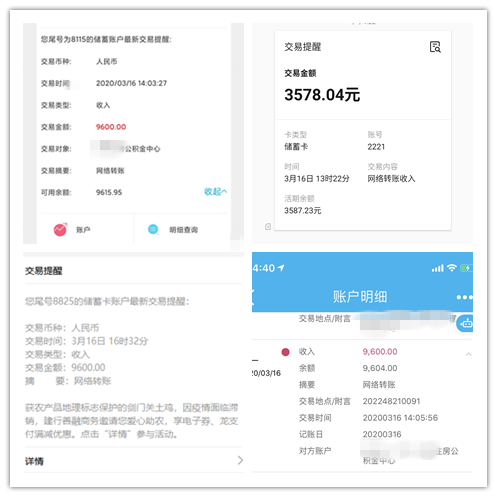Select the 尾号8825 reminder header line
The image size is (497, 497).
pyautogui.click(x=107, y=302)
